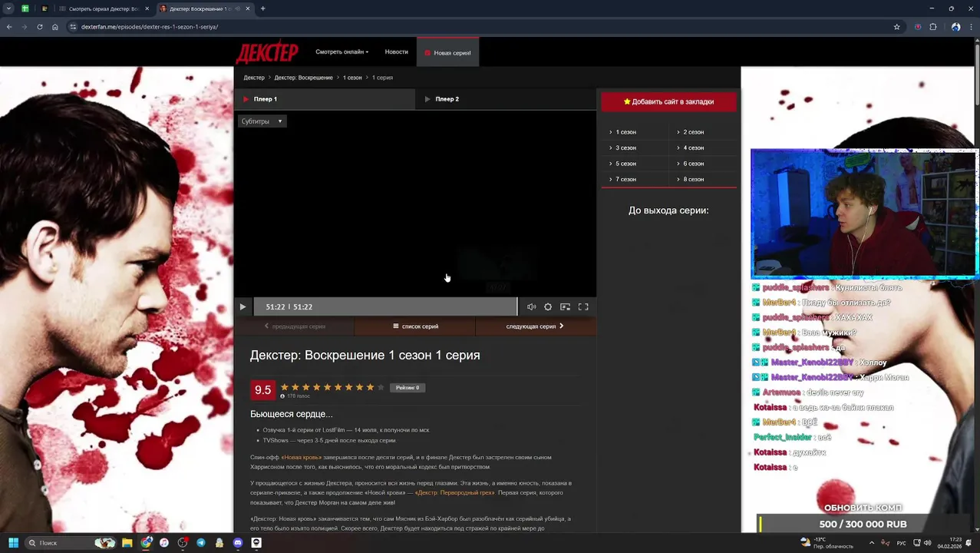This screenshot has height=553, width=980.
Task: Open the Windows Start menu
Action: pyautogui.click(x=13, y=543)
